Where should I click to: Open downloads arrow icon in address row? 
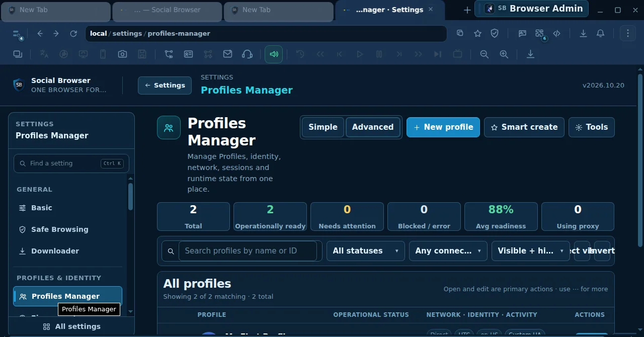click(583, 33)
